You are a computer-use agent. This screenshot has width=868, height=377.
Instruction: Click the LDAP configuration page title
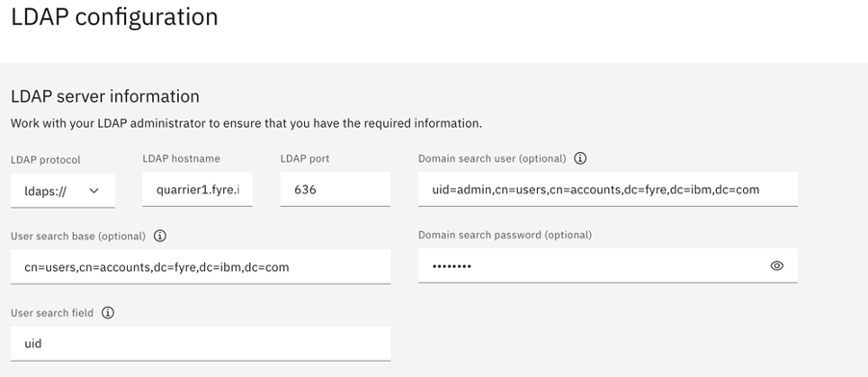115,16
